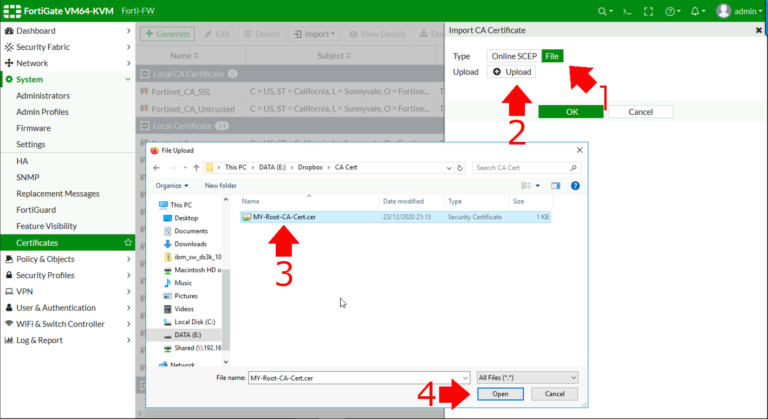
Task: Go up one folder level arrow
Action: click(x=196, y=168)
